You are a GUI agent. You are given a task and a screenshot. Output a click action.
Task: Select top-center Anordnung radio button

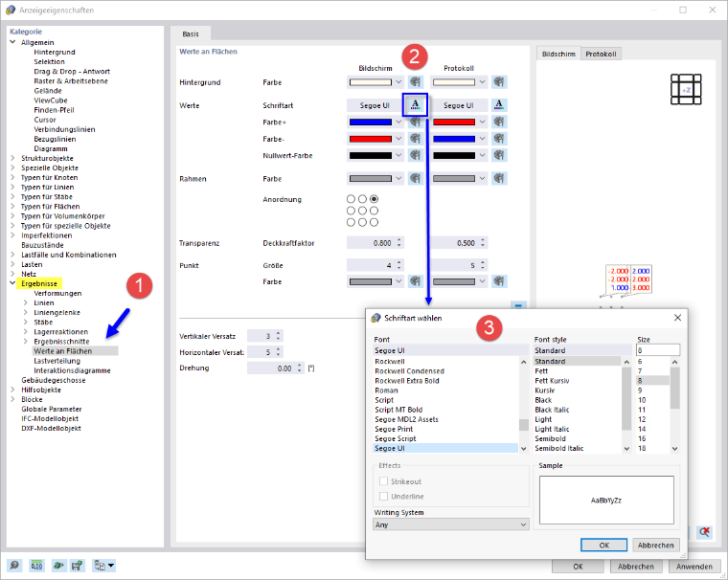[x=362, y=198]
